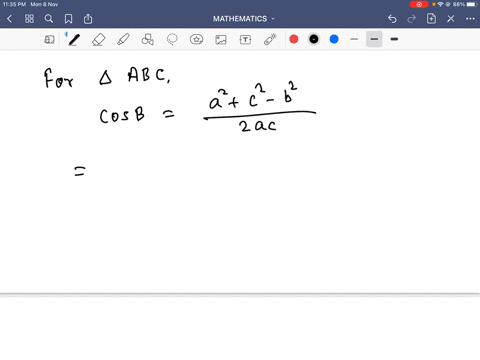Tap the handwritten cos B formula

(208, 107)
